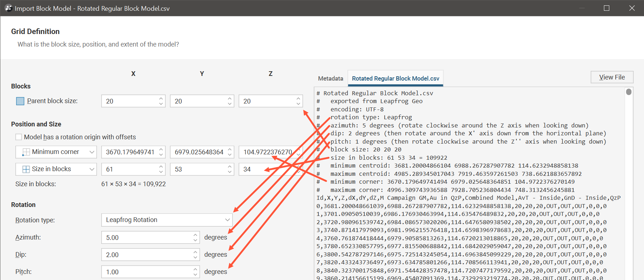Increase the Azimuth degrees value

tap(195, 235)
